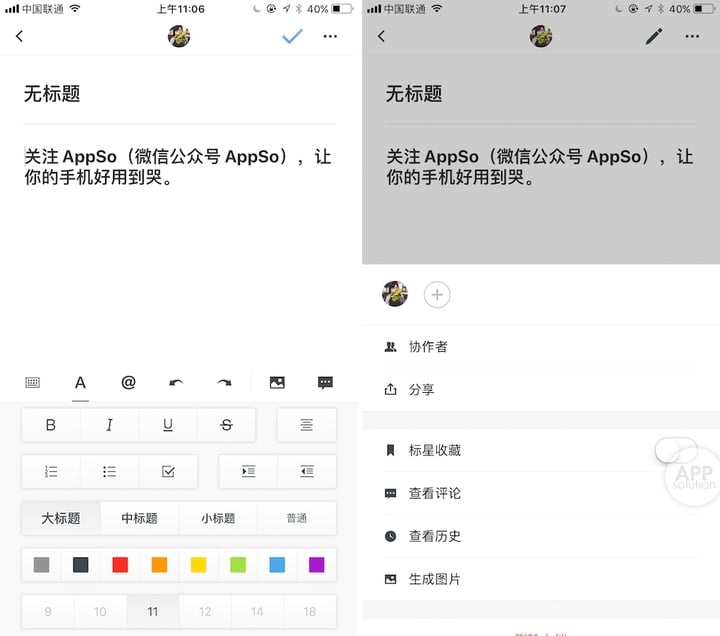Select 大标题 heading style
The height and width of the screenshot is (636, 720).
tap(61, 518)
